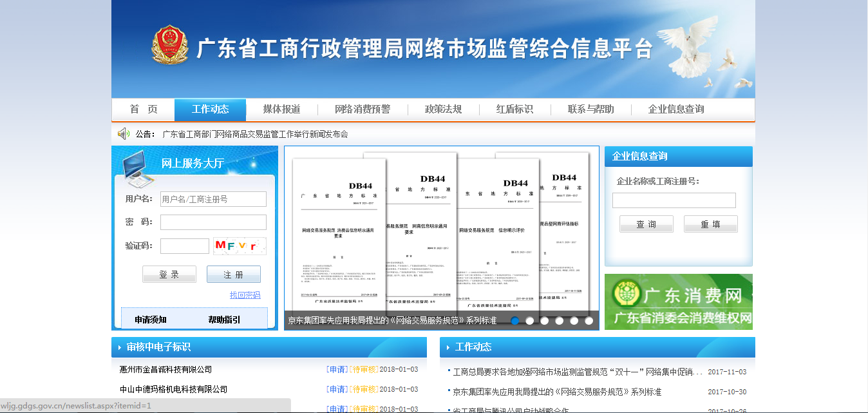
Task: Click the national emblem logo in header
Action: (171, 44)
